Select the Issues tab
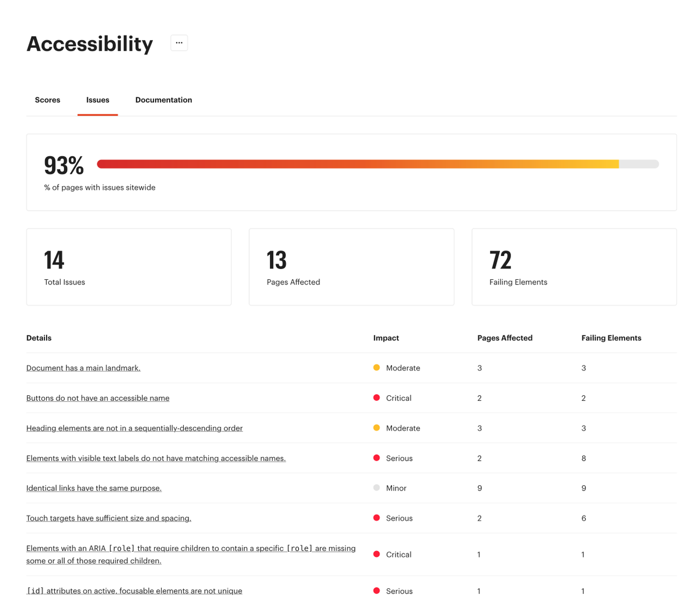 point(97,100)
